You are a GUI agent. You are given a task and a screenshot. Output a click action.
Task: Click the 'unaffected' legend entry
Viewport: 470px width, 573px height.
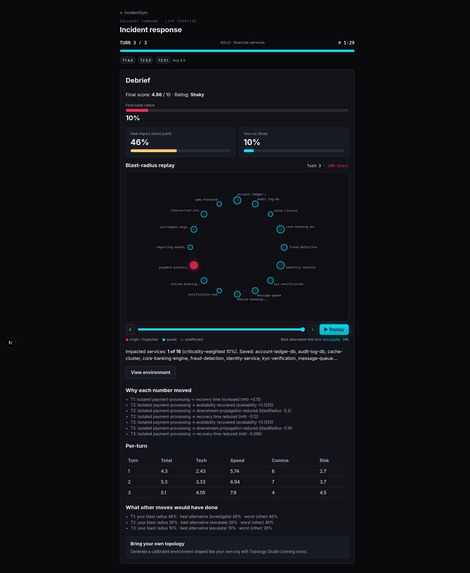(192, 339)
